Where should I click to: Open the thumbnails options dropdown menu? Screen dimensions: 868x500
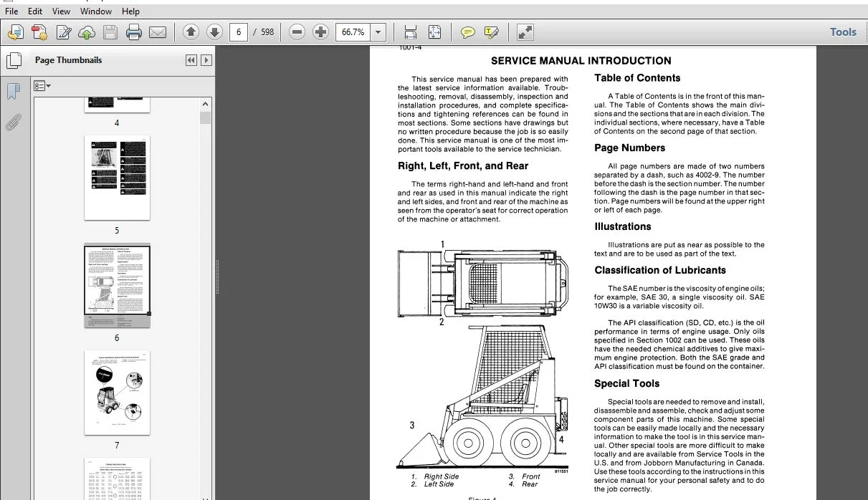click(x=43, y=86)
